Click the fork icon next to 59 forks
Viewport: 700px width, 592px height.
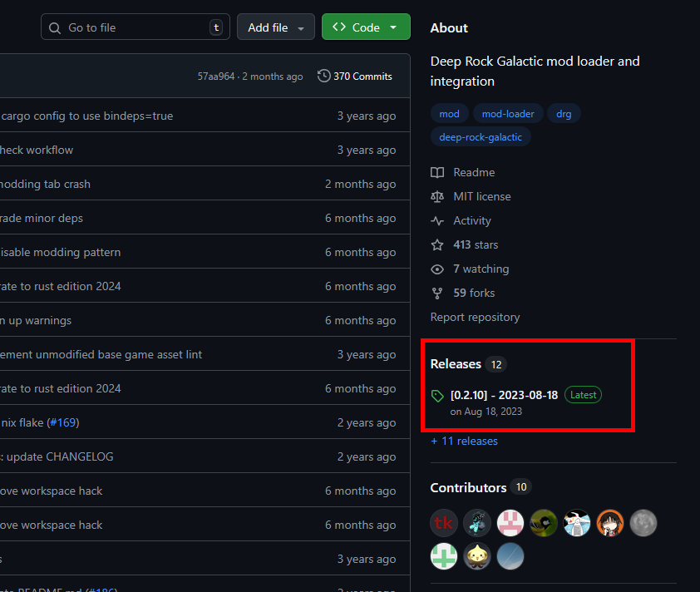click(437, 294)
